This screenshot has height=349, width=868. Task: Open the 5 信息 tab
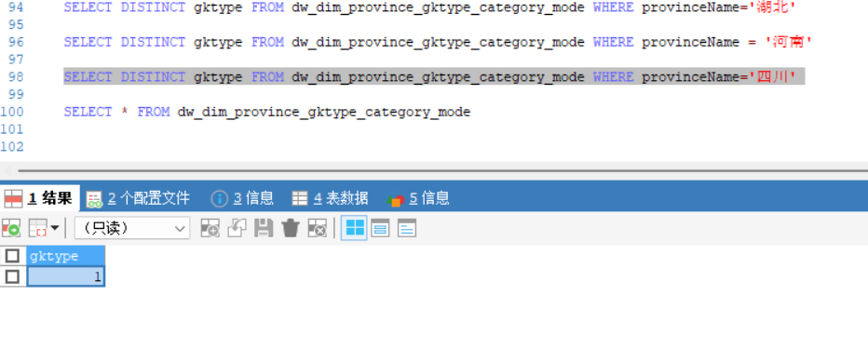pyautogui.click(x=418, y=198)
